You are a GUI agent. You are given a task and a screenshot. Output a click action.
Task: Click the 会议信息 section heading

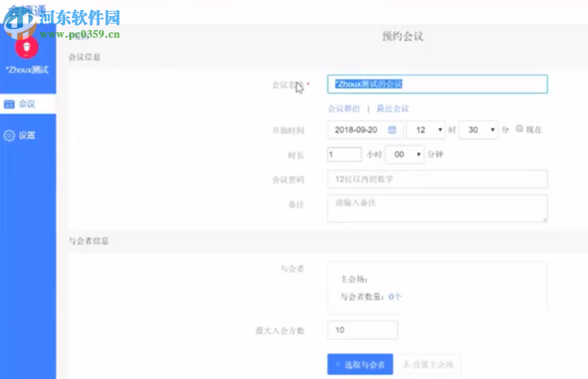84,57
